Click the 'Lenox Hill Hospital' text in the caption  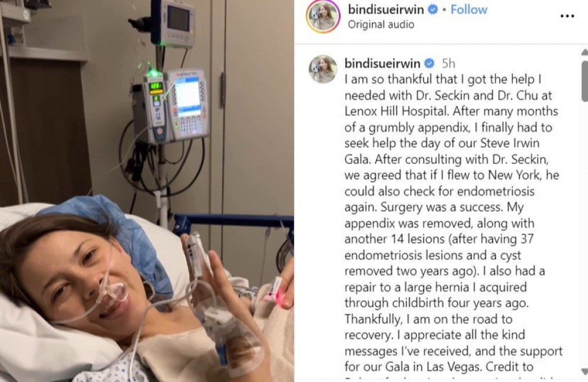396,111
